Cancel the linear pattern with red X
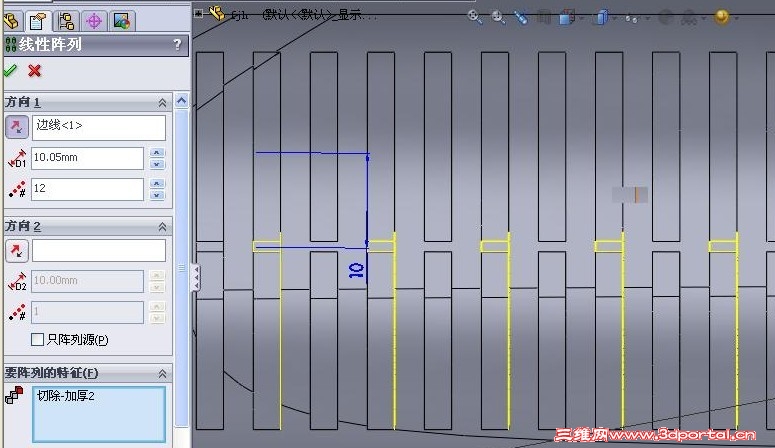 click(x=35, y=71)
